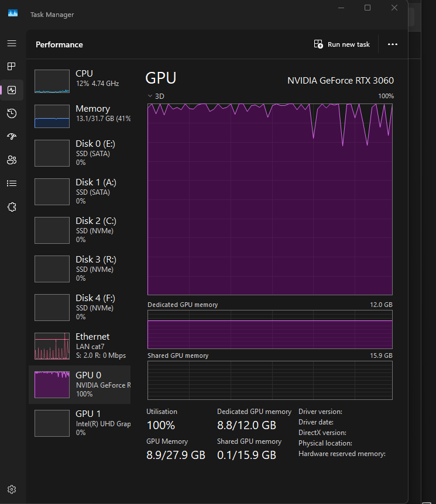Open the Startup apps page
Screen dimensions: 436x504
12,136
